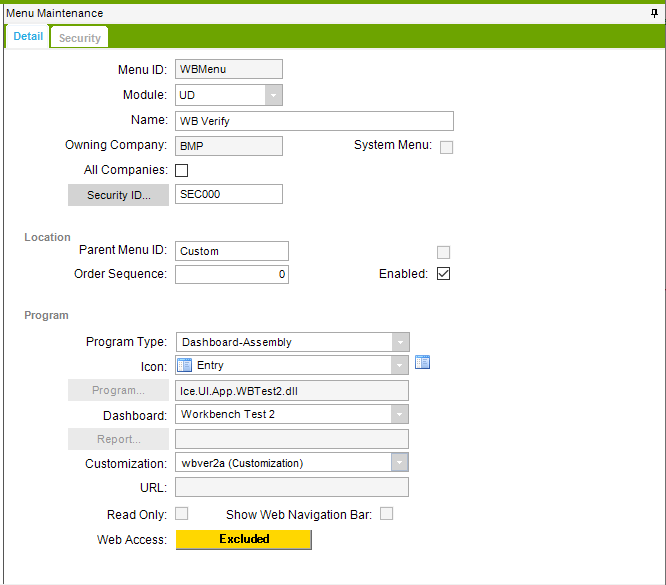The width and height of the screenshot is (666, 585).
Task: Toggle the unlabeled checkbox beside Parent Menu ID
Action: pos(443,252)
